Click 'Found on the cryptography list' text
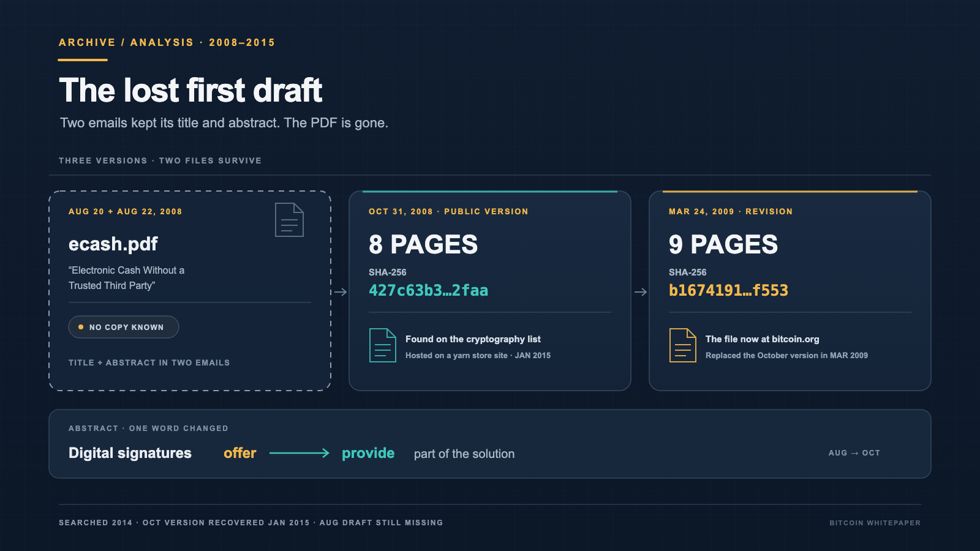The width and height of the screenshot is (980, 551). pyautogui.click(x=473, y=339)
